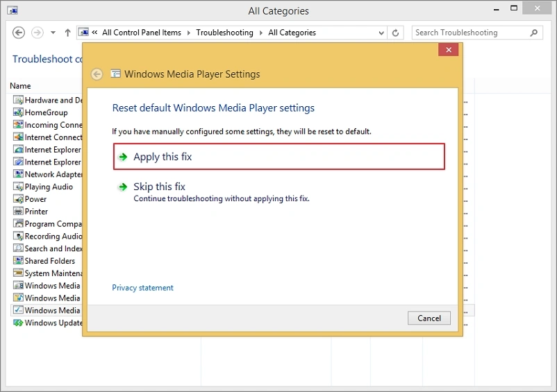
Task: Open the Privacy statement link
Action: 142,288
